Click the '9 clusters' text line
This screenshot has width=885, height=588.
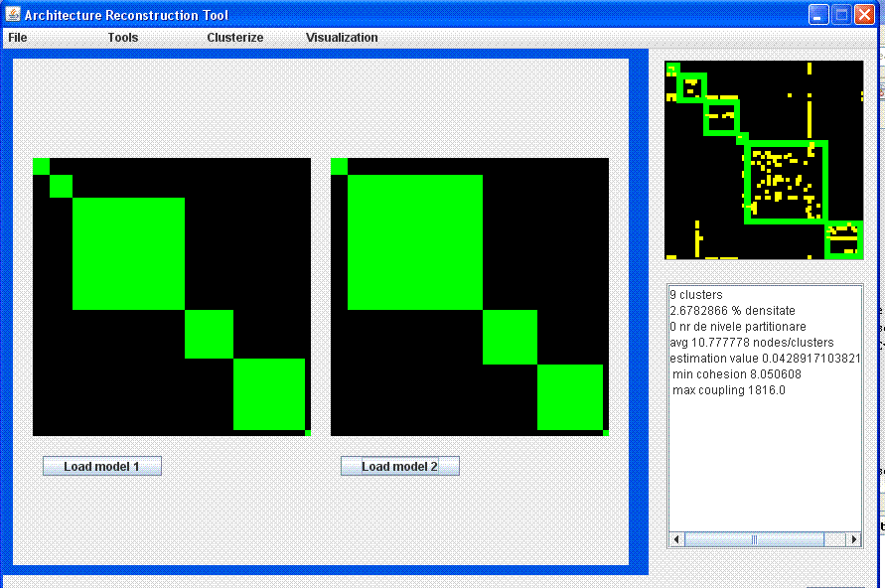696,295
